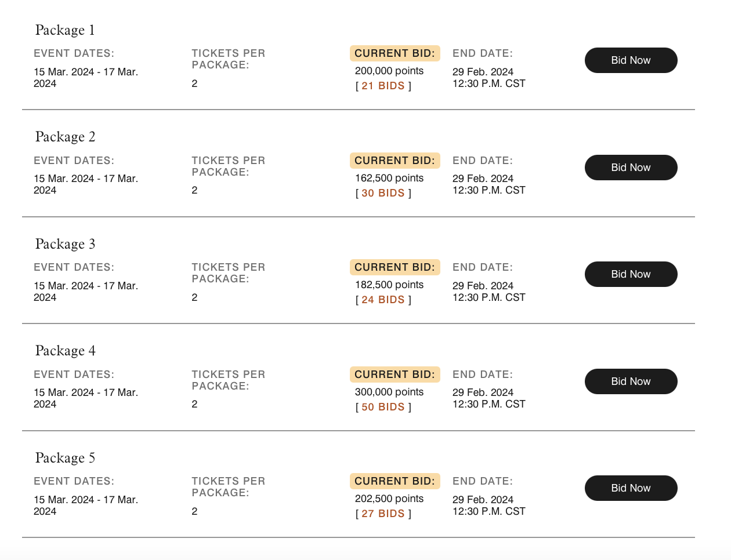Image resolution: width=731 pixels, height=560 pixels.
Task: Select the 27 BIDS link for Package 5
Action: (x=382, y=513)
